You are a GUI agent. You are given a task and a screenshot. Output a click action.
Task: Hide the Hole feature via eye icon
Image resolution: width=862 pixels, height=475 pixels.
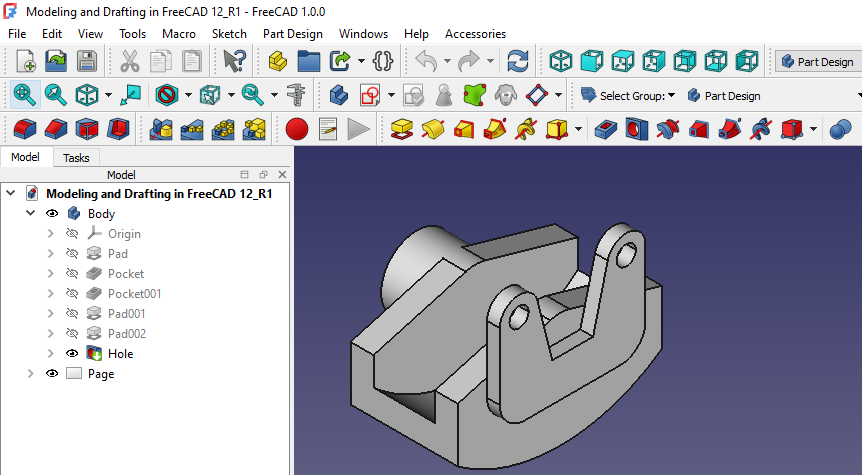tap(71, 354)
